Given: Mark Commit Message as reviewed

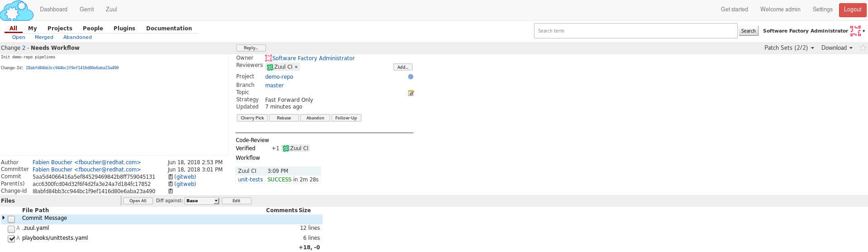Looking at the screenshot, I should tap(11, 219).
